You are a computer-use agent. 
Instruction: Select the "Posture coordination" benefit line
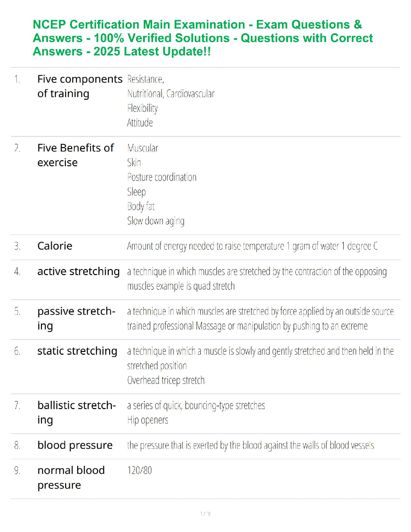tap(162, 177)
